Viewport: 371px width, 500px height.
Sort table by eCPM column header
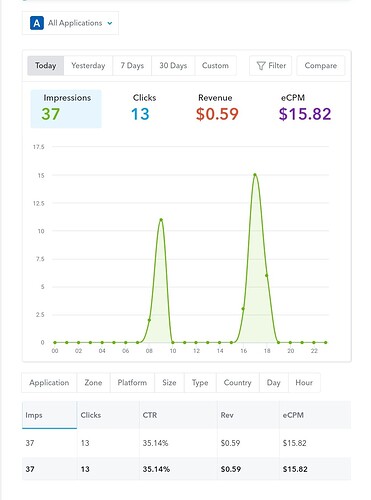[x=315, y=415]
